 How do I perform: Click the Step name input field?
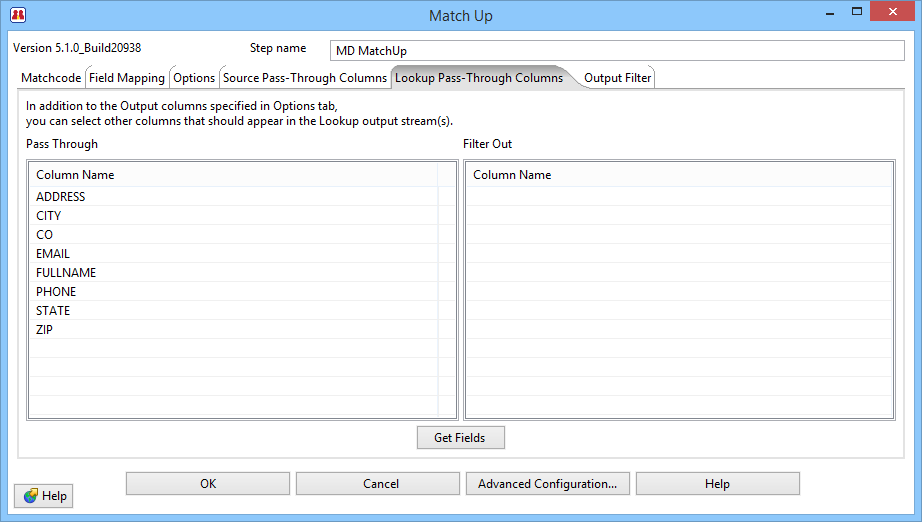click(616, 51)
